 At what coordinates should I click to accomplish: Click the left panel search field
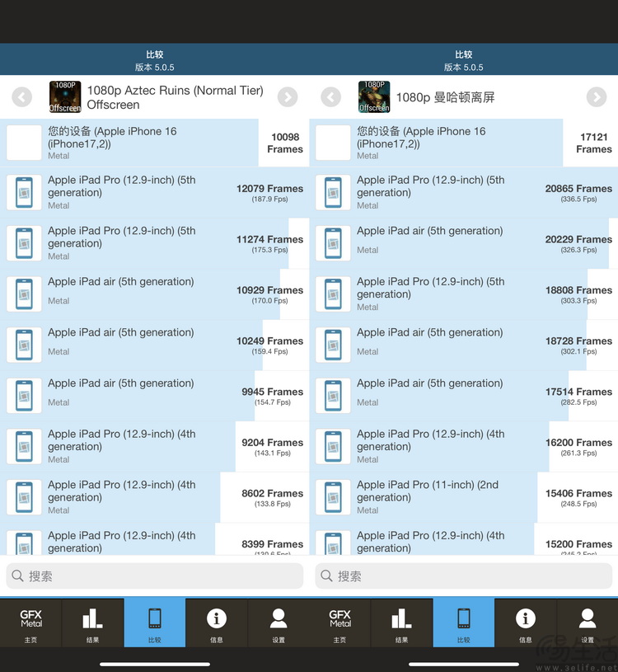[155, 576]
